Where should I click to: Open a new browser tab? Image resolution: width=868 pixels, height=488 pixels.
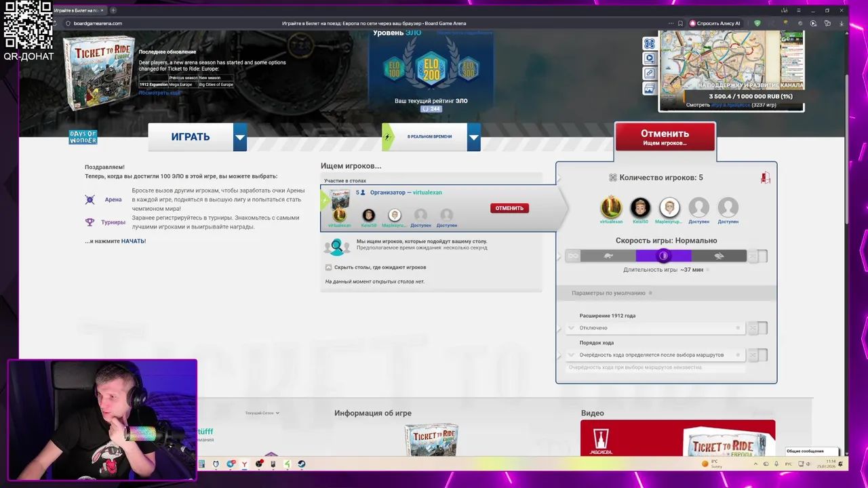point(113,10)
